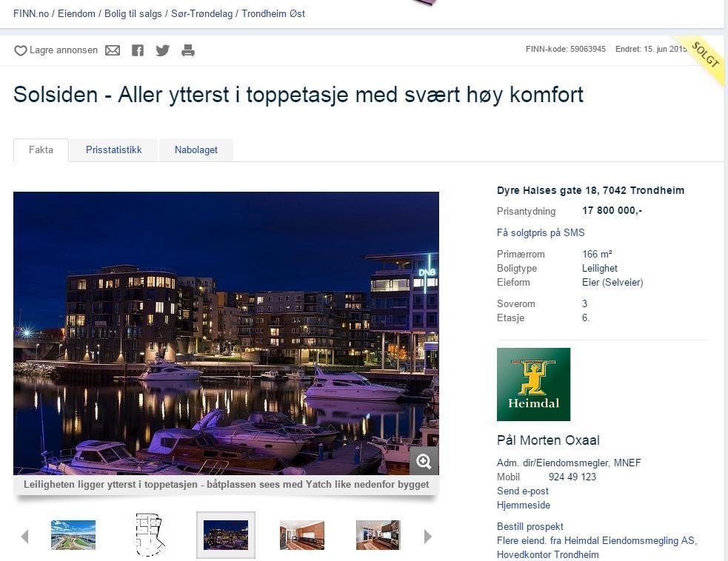Viewport: 728px width, 561px height.
Task: Go to Trondheim Øst breadcrumb
Action: [x=273, y=13]
